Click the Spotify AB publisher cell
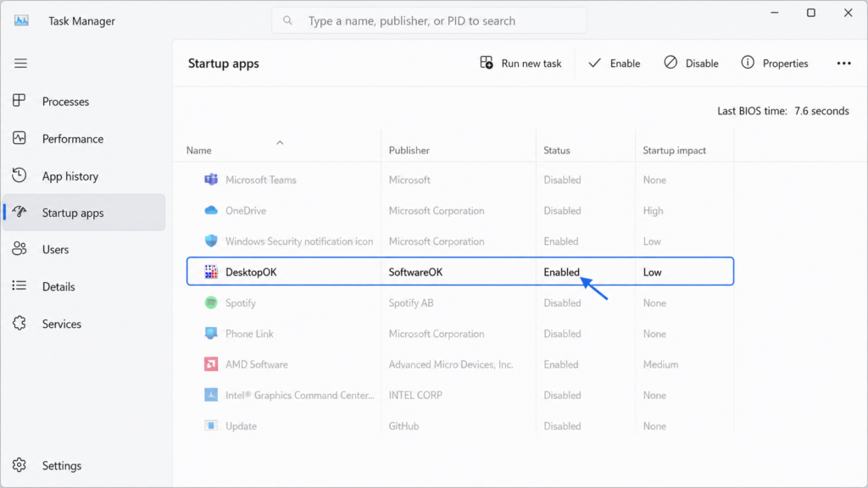 click(411, 303)
